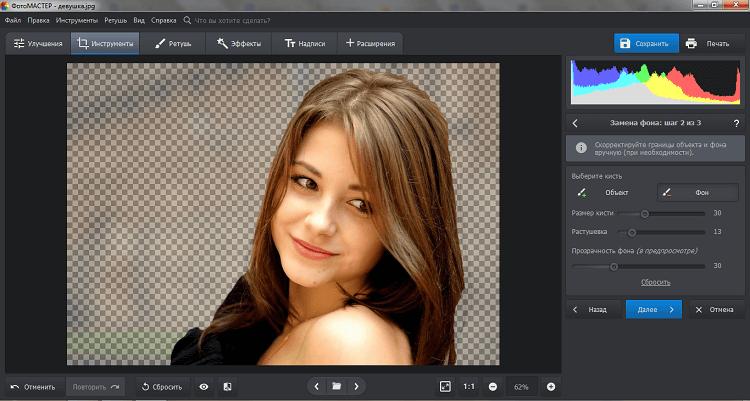Viewport: 750px width, 401px height.
Task: Go to next photo arrow
Action: coord(356,386)
